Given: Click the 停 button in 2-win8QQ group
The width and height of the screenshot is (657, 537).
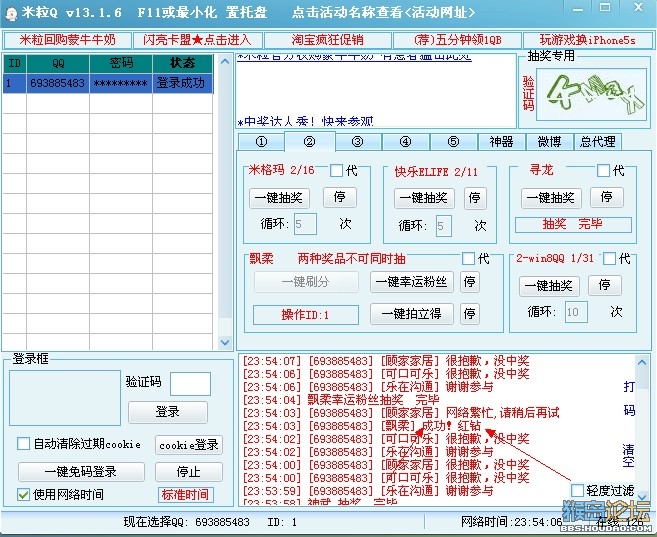Looking at the screenshot, I should pyautogui.click(x=605, y=285).
